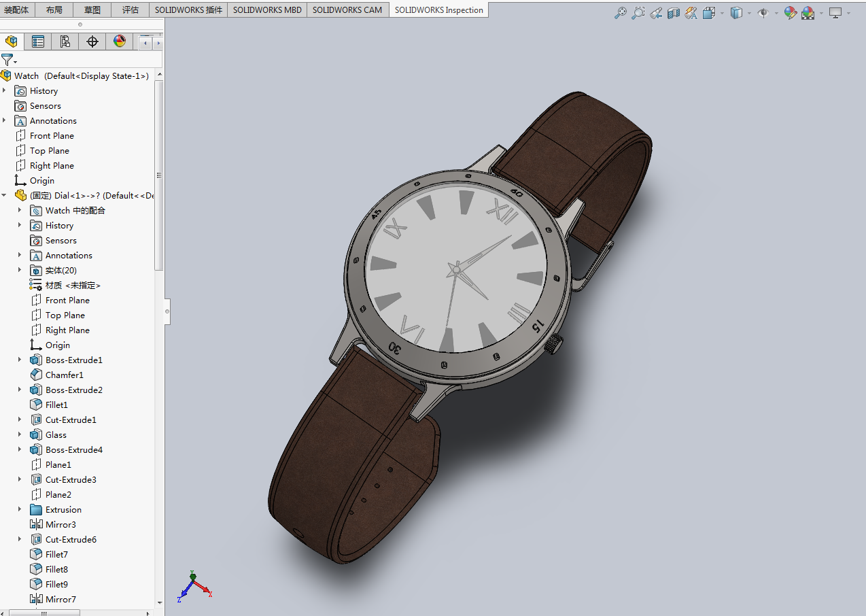Click the Previous View icon
This screenshot has height=616, width=866.
[655, 13]
